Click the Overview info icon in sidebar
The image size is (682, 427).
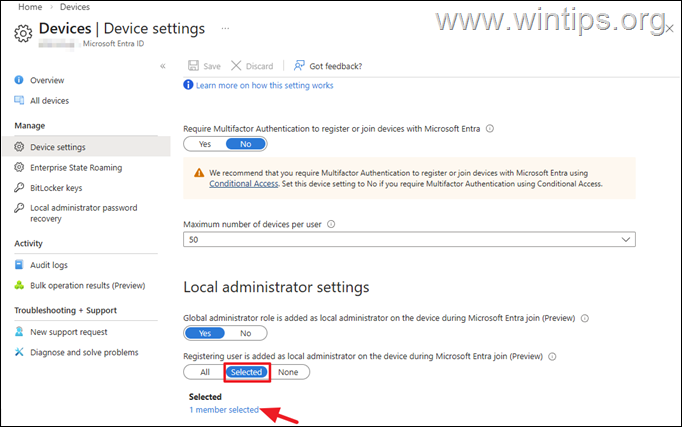click(19, 80)
